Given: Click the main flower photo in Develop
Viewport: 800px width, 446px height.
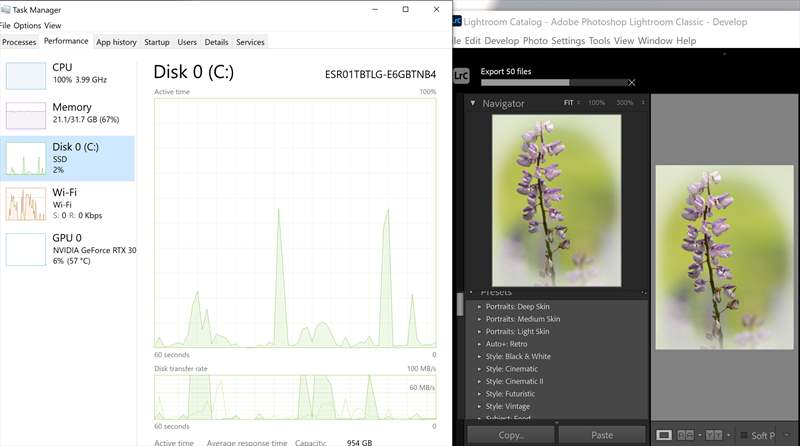Looking at the screenshot, I should click(724, 257).
